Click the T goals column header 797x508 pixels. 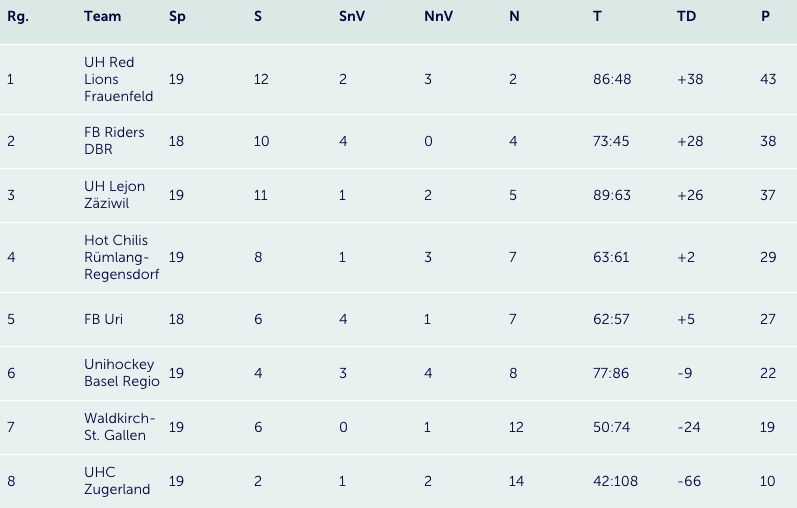[x=597, y=16]
